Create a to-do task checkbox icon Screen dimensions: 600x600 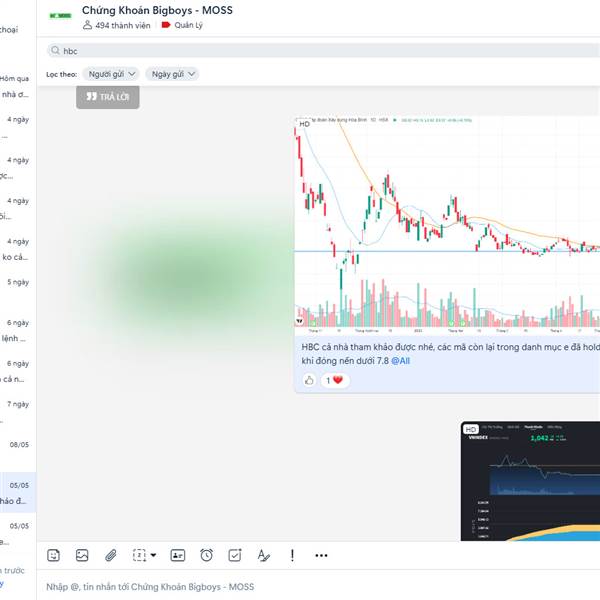(235, 555)
